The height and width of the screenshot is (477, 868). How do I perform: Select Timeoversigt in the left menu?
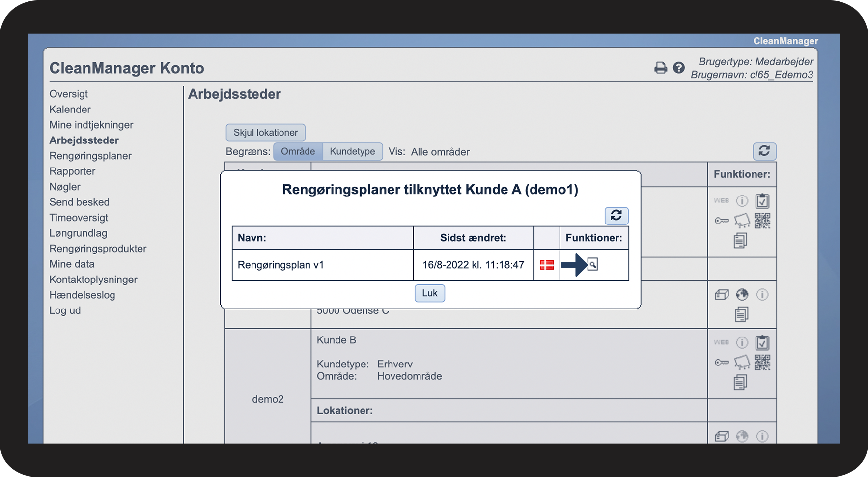point(79,218)
